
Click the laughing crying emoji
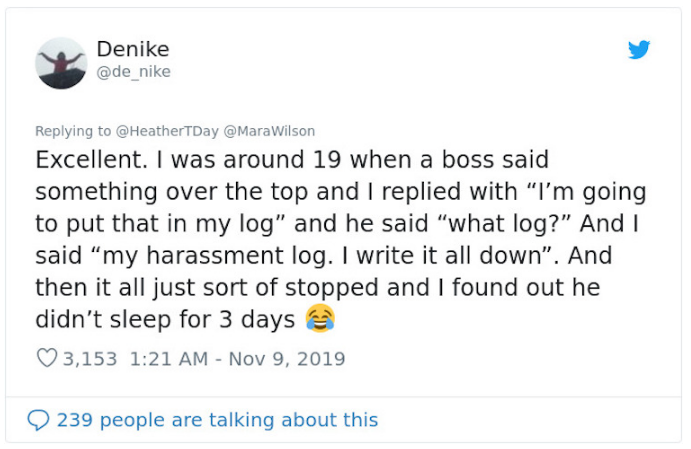click(x=320, y=320)
